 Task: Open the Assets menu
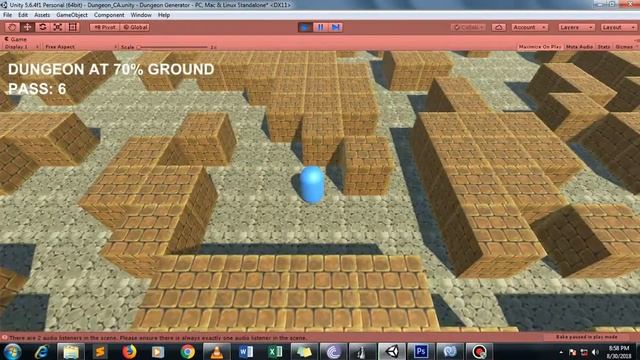[42, 15]
